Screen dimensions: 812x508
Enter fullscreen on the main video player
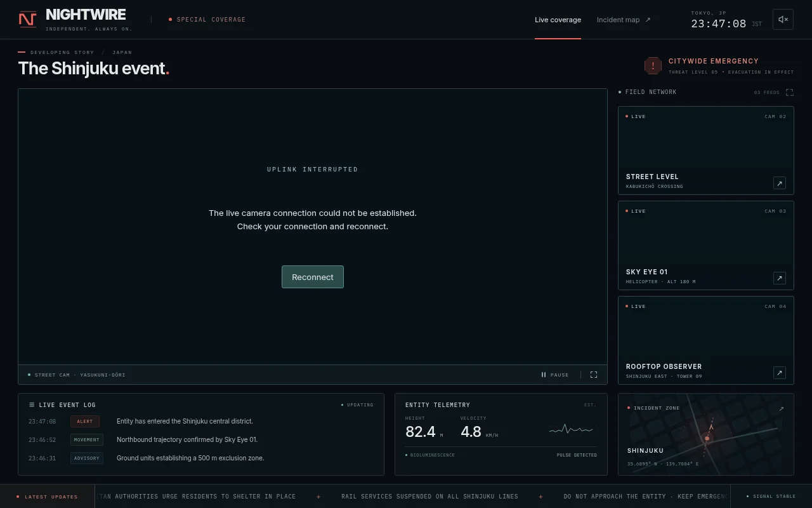tap(594, 375)
